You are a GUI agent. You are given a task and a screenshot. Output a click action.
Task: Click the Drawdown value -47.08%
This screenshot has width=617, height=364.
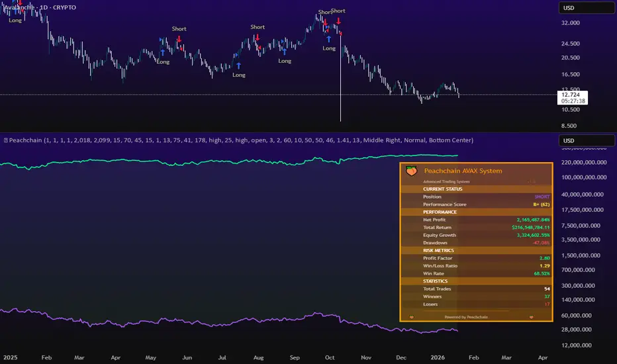click(x=541, y=243)
